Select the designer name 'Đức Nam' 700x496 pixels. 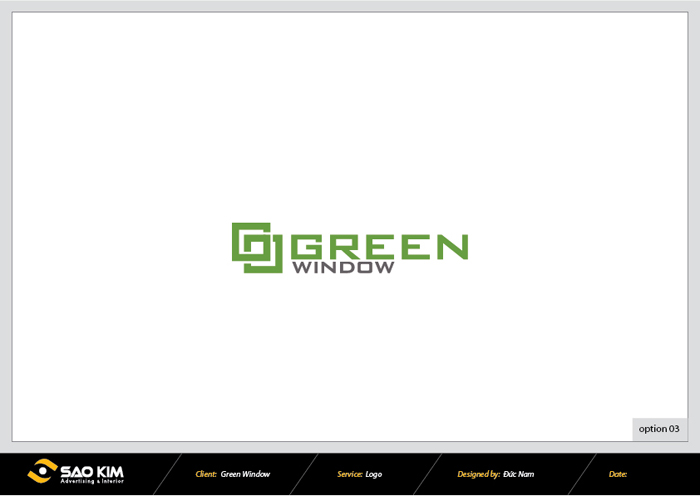click(x=518, y=474)
